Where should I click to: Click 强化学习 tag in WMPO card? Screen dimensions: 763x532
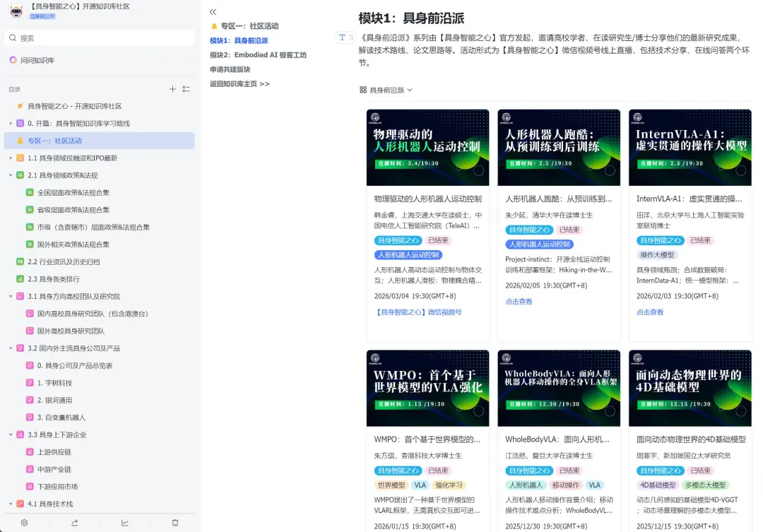click(x=449, y=485)
